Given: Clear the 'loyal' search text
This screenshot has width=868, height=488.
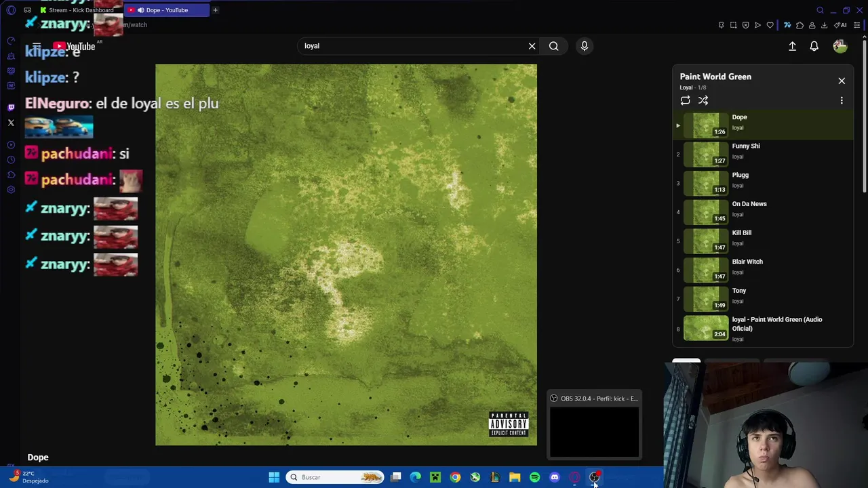Looking at the screenshot, I should (532, 46).
